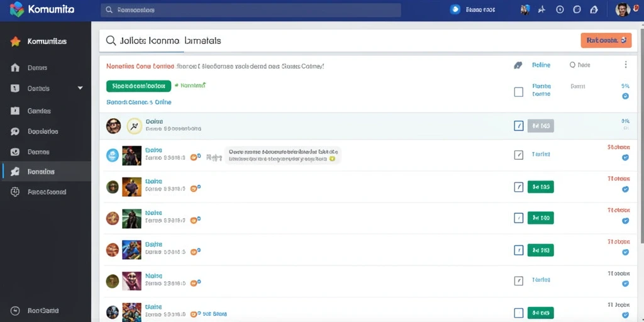
Task: Click the orange button at top right
Action: 606,40
